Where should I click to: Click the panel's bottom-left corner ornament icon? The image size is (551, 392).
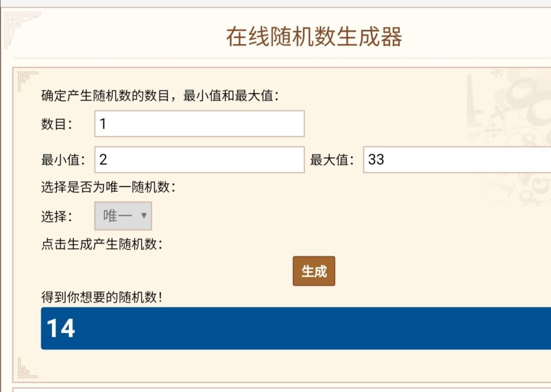pyautogui.click(x=27, y=368)
